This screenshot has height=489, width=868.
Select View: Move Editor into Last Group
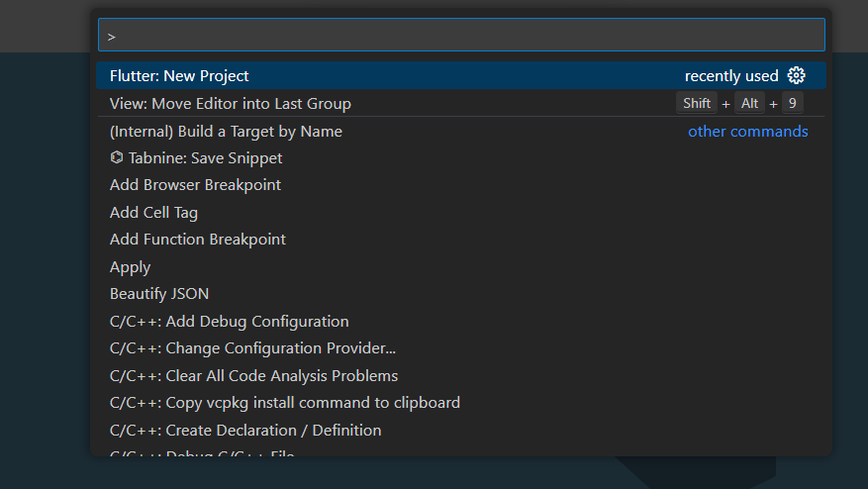pos(231,104)
